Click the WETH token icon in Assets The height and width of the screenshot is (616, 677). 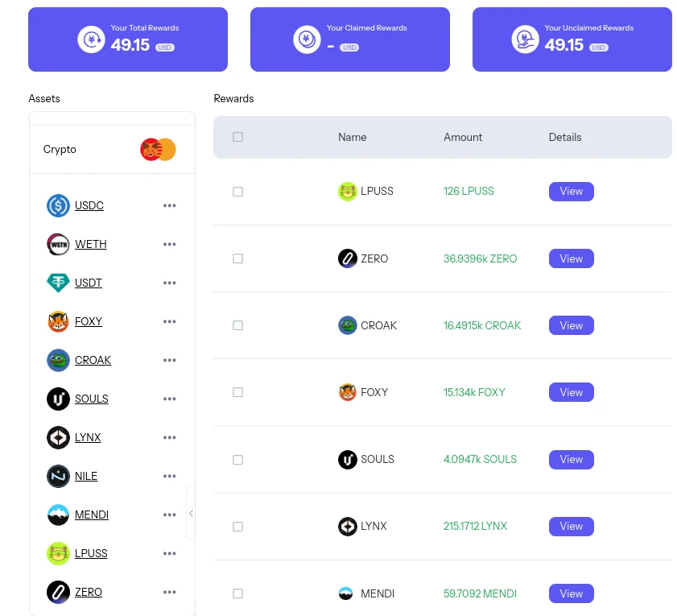click(x=58, y=244)
